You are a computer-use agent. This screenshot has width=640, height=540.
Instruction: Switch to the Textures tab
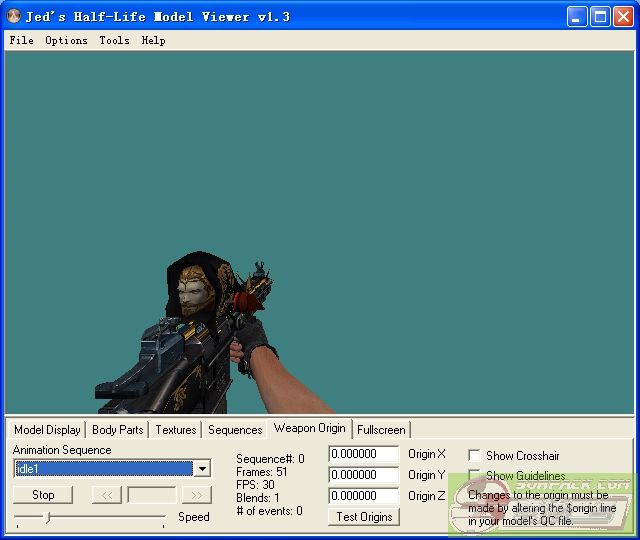pos(176,430)
